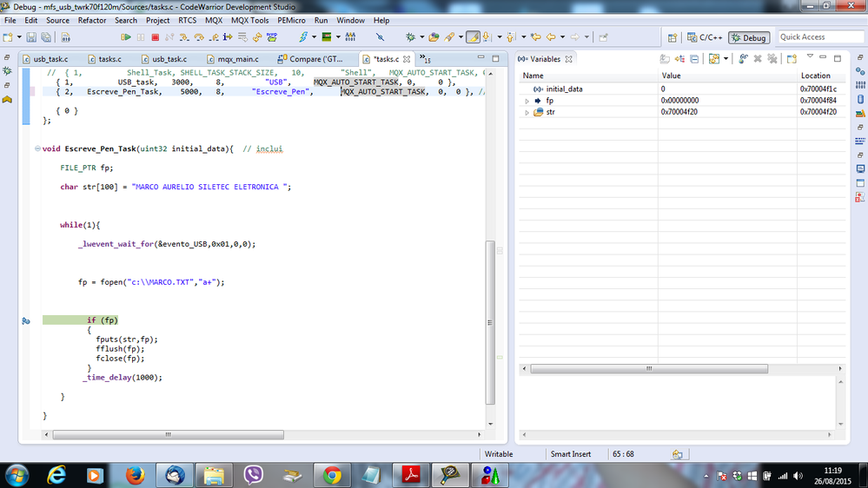Click Collapse All in Variables view

[694, 59]
